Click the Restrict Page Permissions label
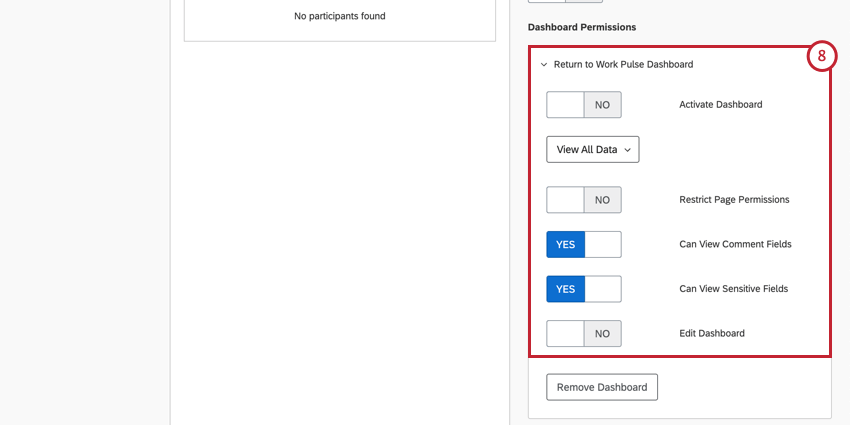This screenshot has width=850, height=425. click(x=734, y=200)
